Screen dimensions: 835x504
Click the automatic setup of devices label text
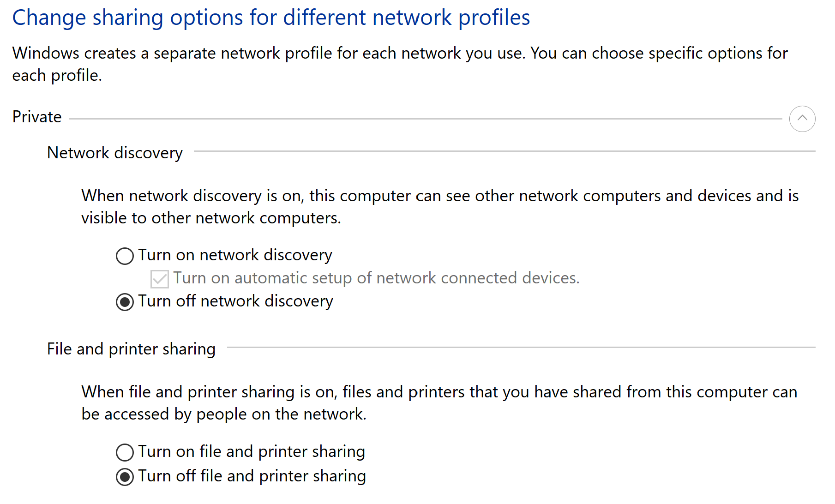[376, 278]
